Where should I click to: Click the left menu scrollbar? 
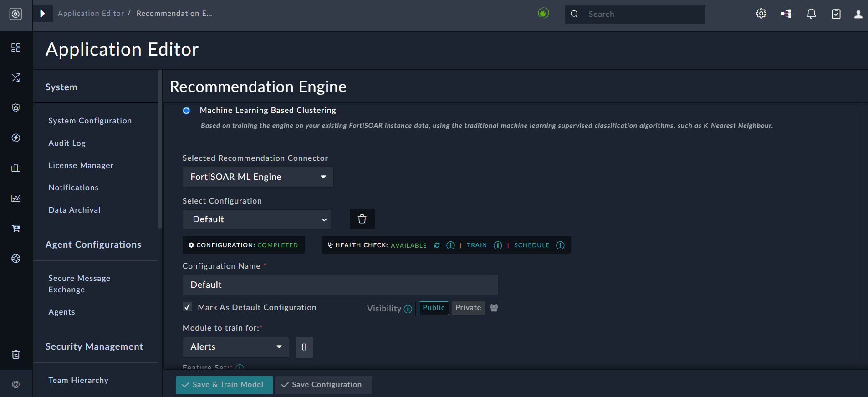pos(160,149)
